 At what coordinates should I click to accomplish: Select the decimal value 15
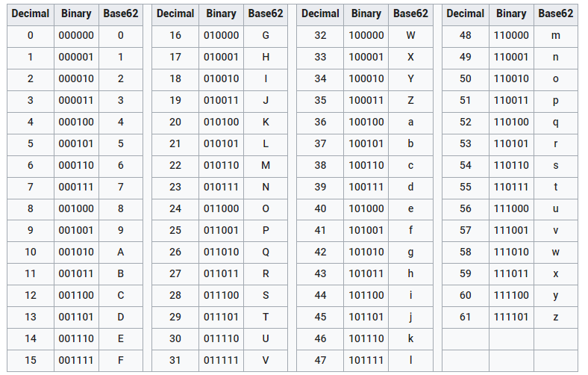pos(31,360)
